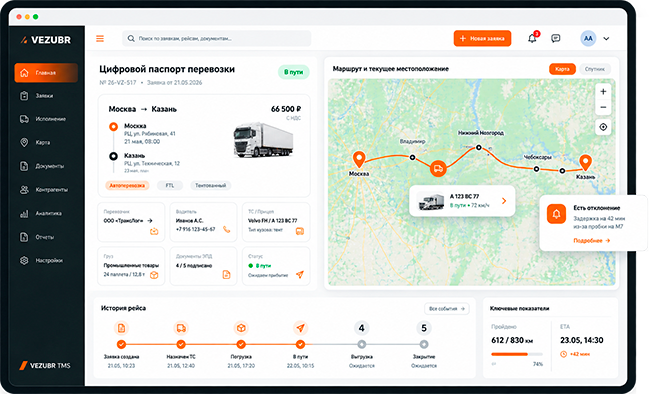Go to Главная in the sidebar
649x394 pixels.
point(46,73)
